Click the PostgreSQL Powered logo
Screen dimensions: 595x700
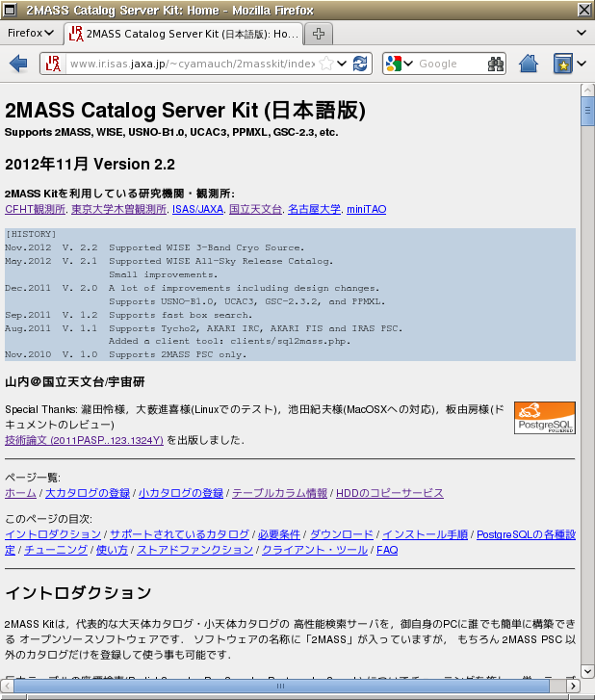tap(545, 418)
